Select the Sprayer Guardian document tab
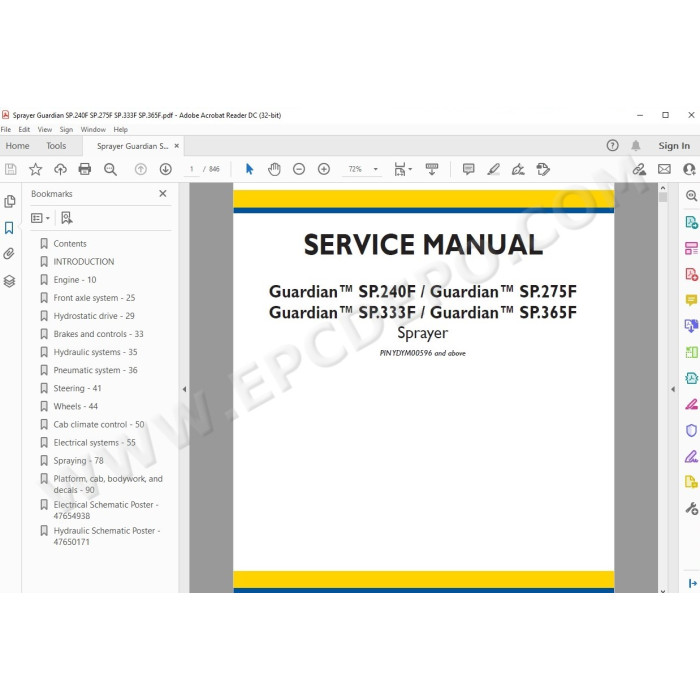Screen dimensions: 700x700 click(x=132, y=146)
